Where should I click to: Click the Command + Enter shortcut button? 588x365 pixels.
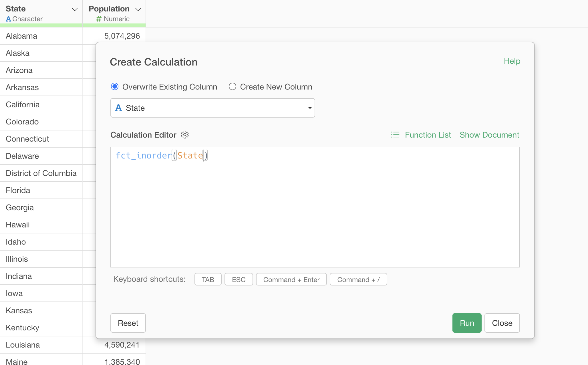291,279
